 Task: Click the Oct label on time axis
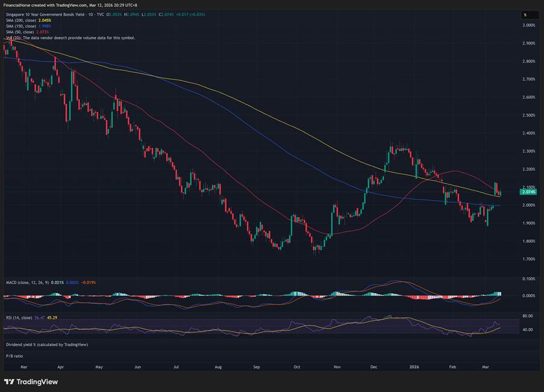[x=296, y=366]
